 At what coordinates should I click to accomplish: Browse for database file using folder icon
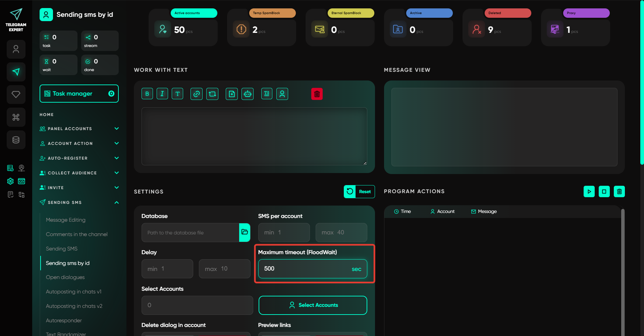[x=245, y=232]
